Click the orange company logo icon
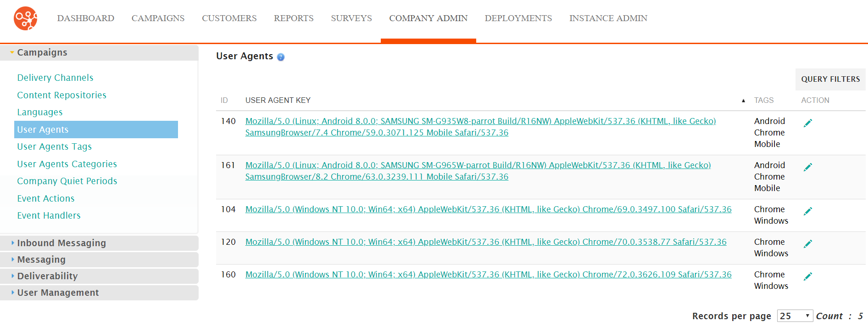 point(26,18)
